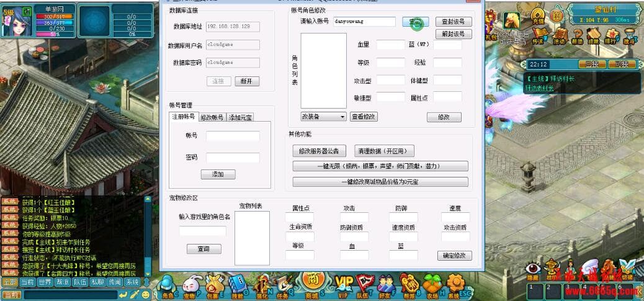Select the 传闻 chat channel tab
Viewport: 644px width, 301px height.
point(115,282)
